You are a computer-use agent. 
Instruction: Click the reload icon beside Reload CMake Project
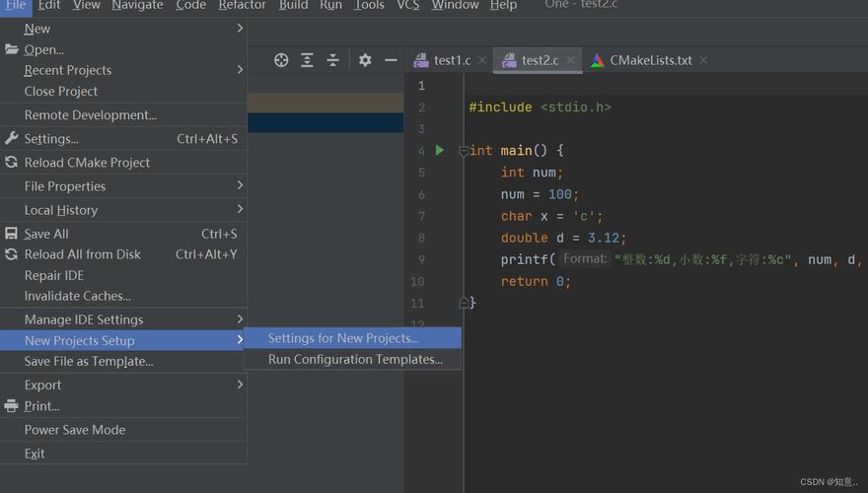point(11,162)
